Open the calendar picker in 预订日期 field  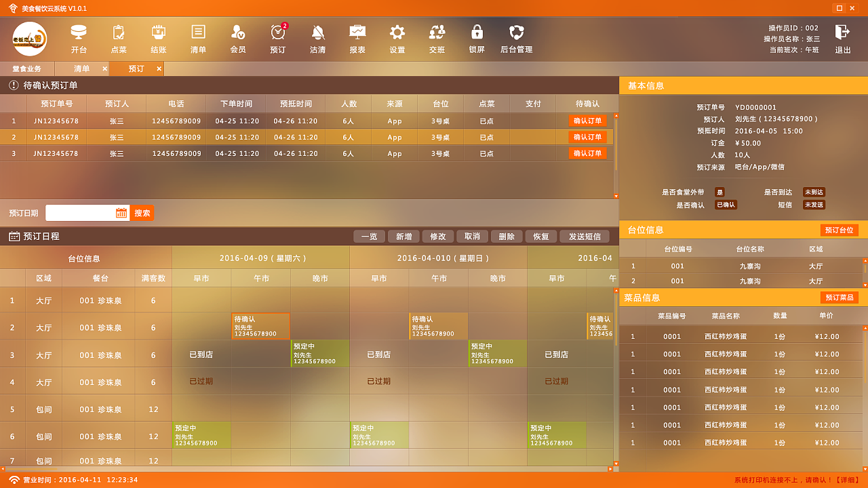tap(121, 213)
